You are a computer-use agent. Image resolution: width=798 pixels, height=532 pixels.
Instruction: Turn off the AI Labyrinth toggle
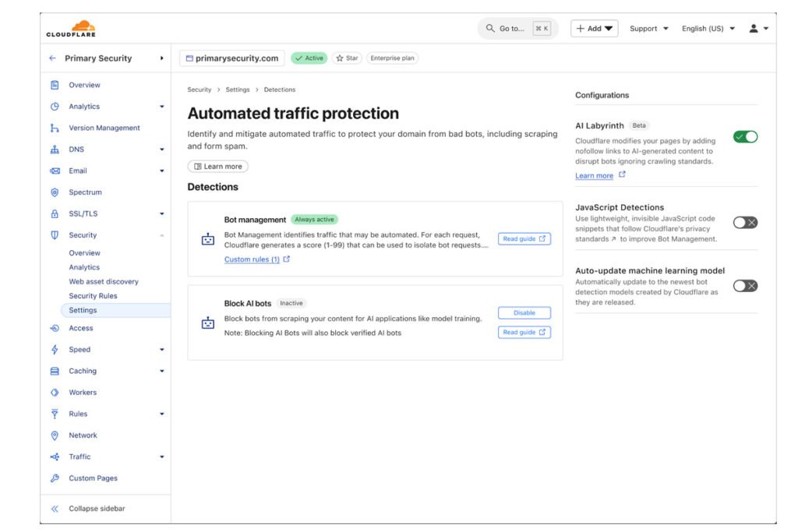[x=745, y=137]
